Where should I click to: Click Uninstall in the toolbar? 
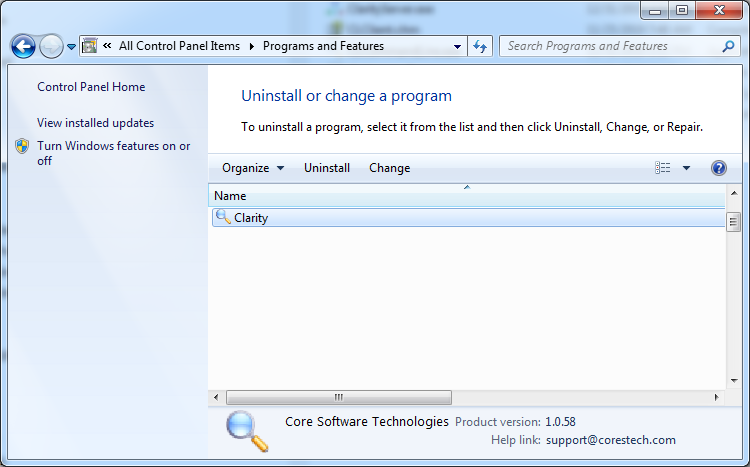tap(327, 168)
